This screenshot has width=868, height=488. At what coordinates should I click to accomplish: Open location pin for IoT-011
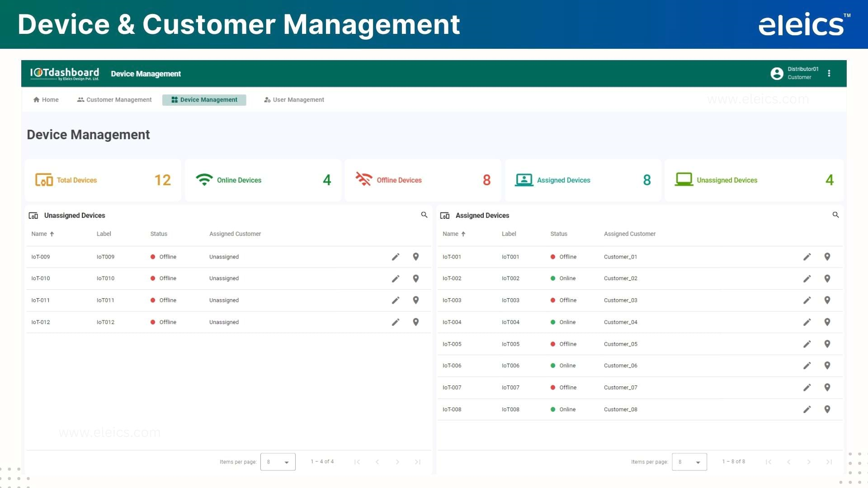click(x=416, y=300)
